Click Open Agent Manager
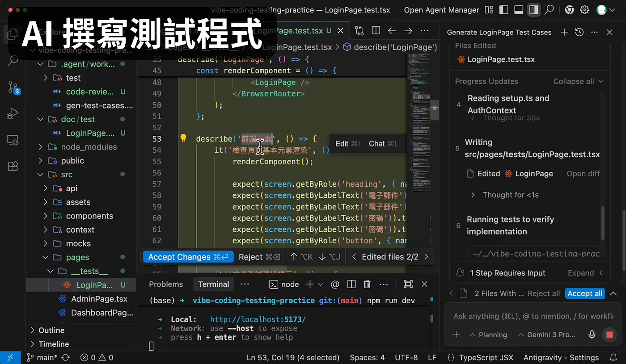The image size is (626, 364). 441,10
